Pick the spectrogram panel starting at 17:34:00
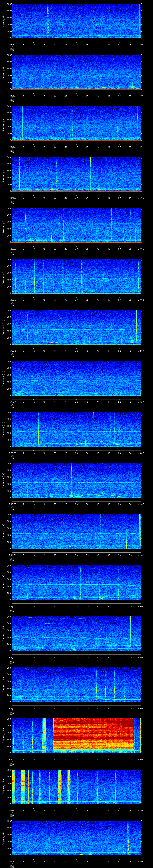The width and height of the screenshot is (153, 868). coord(76,174)
